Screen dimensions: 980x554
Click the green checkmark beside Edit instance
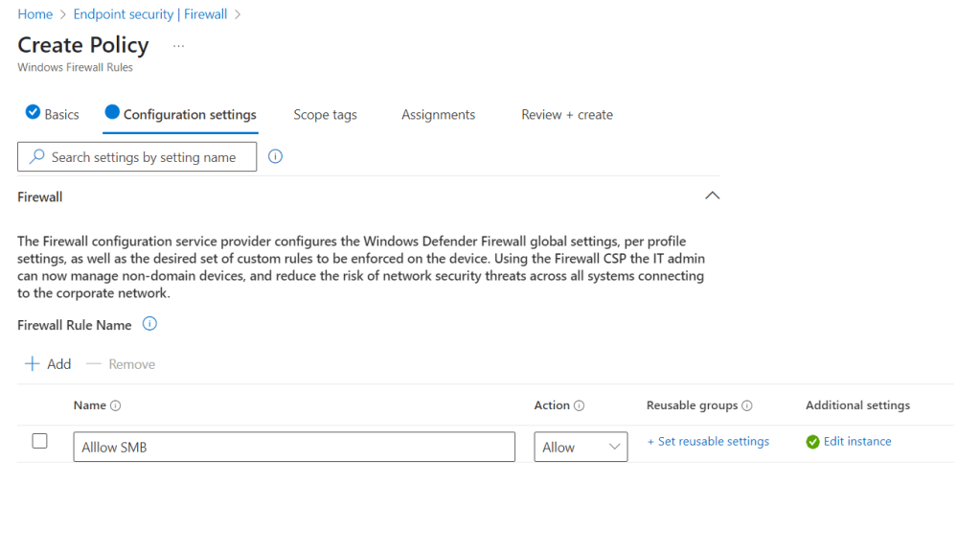[x=812, y=442]
